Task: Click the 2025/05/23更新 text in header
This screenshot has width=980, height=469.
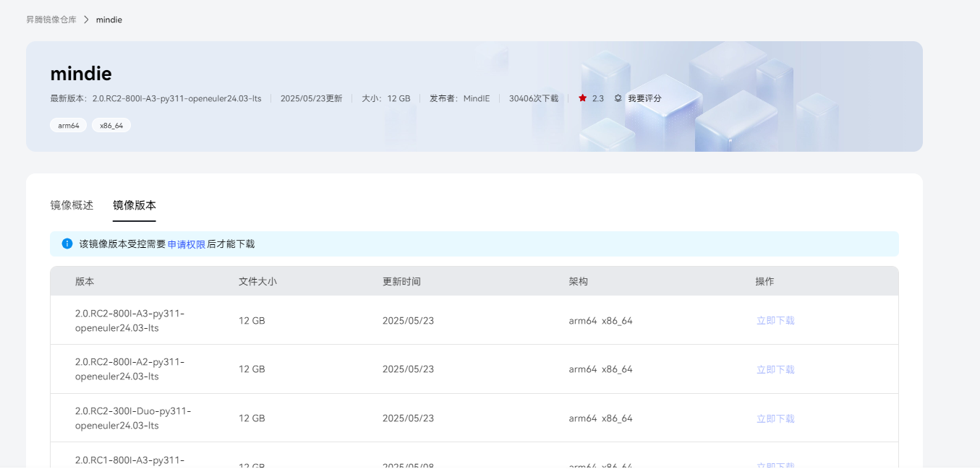Action: tap(311, 98)
